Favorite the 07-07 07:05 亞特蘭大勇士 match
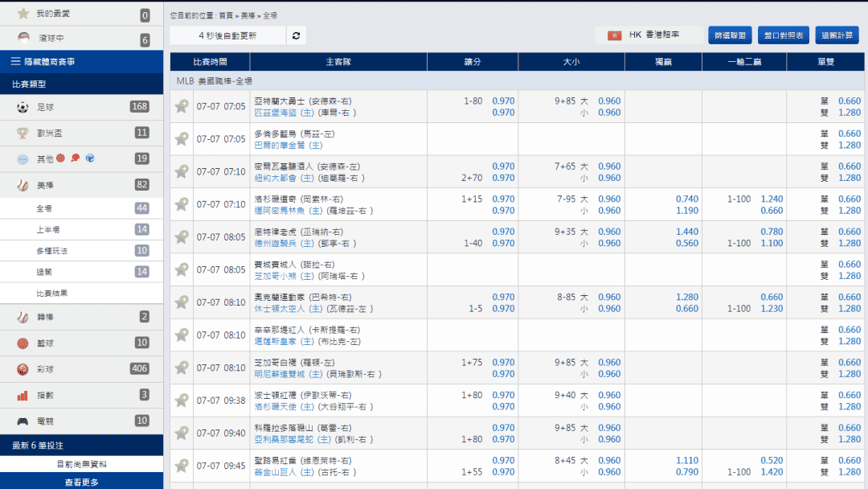This screenshot has height=489, width=868. coord(182,106)
